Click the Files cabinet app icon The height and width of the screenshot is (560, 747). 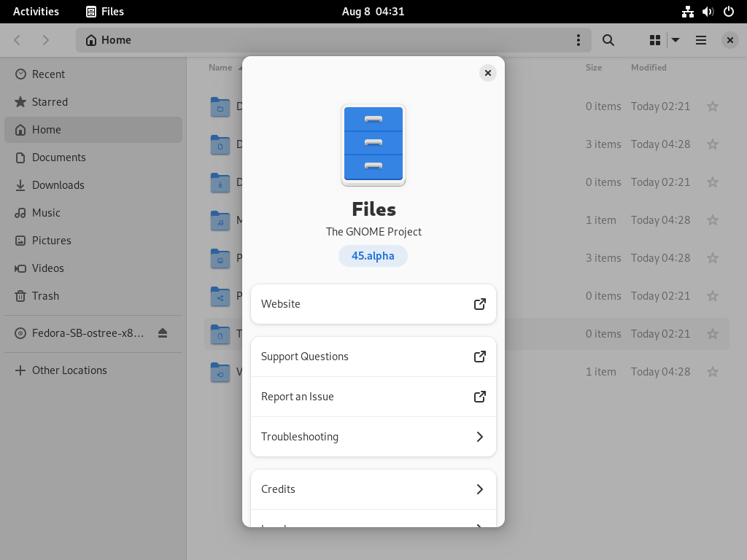pyautogui.click(x=373, y=145)
